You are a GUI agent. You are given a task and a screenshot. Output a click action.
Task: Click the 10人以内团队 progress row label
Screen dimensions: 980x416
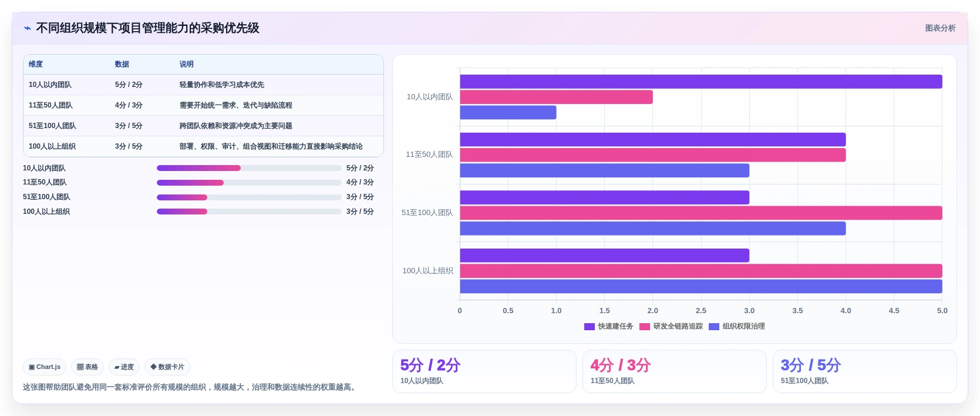[44, 168]
